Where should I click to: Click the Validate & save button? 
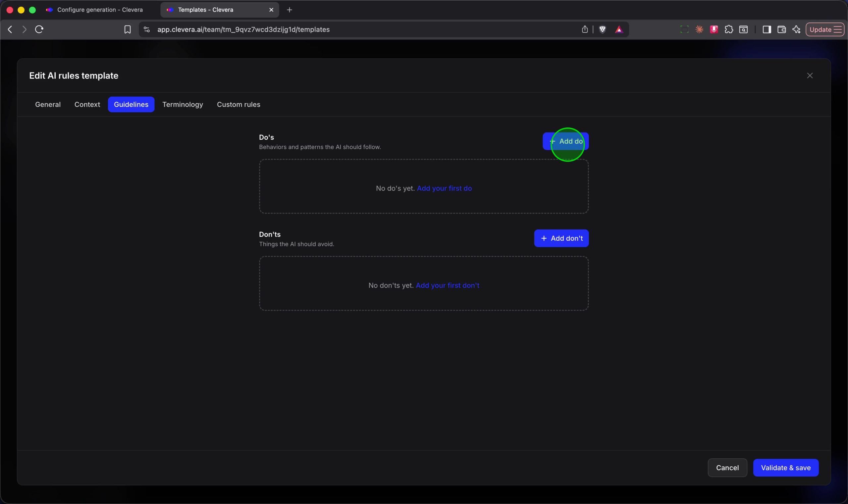pos(786,468)
